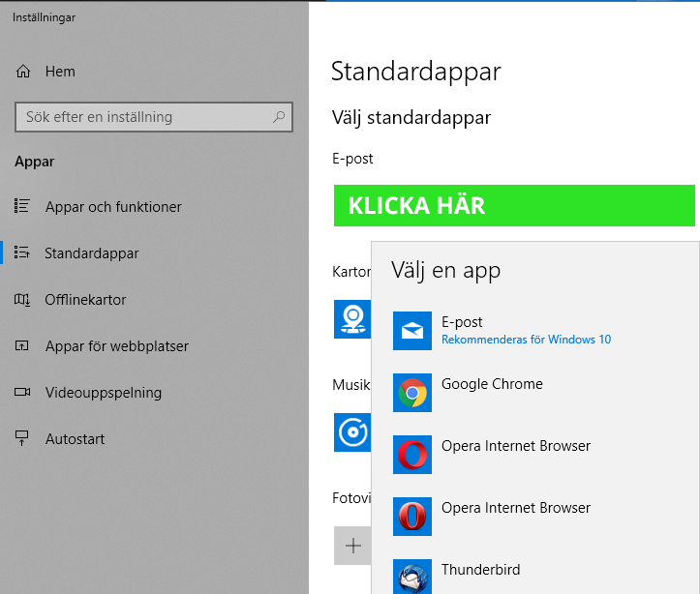This screenshot has height=594, width=700.
Task: Choose the Google Chrome icon
Action: (x=412, y=393)
